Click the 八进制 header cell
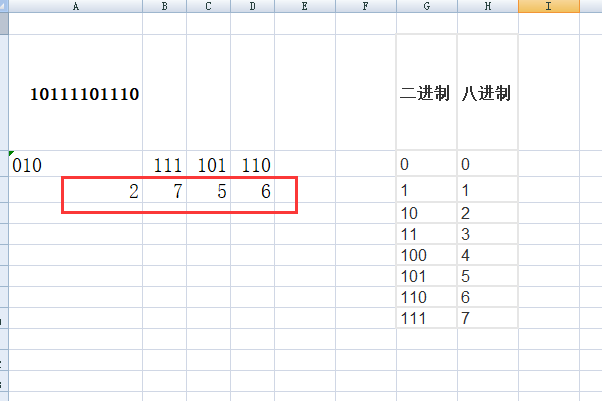This screenshot has width=602, height=401. point(488,93)
